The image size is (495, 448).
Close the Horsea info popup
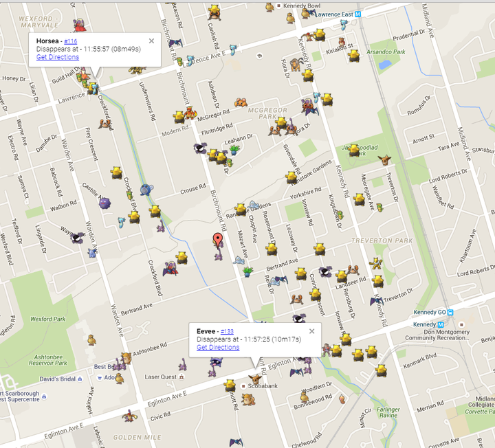click(x=151, y=41)
